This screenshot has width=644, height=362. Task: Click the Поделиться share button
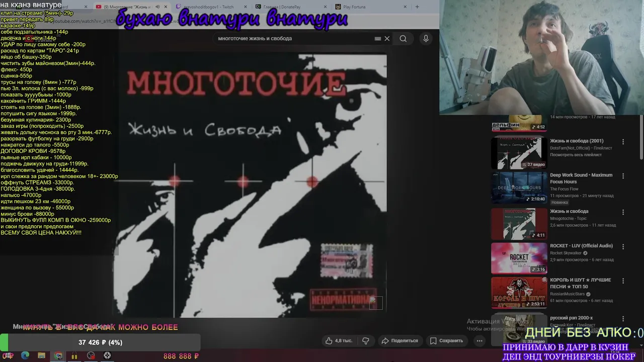400,340
